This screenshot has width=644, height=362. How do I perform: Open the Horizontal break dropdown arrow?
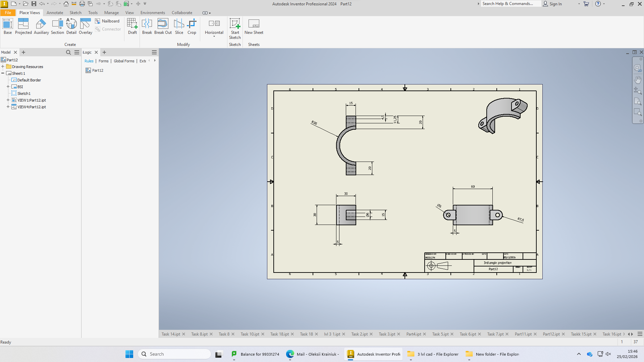214,37
